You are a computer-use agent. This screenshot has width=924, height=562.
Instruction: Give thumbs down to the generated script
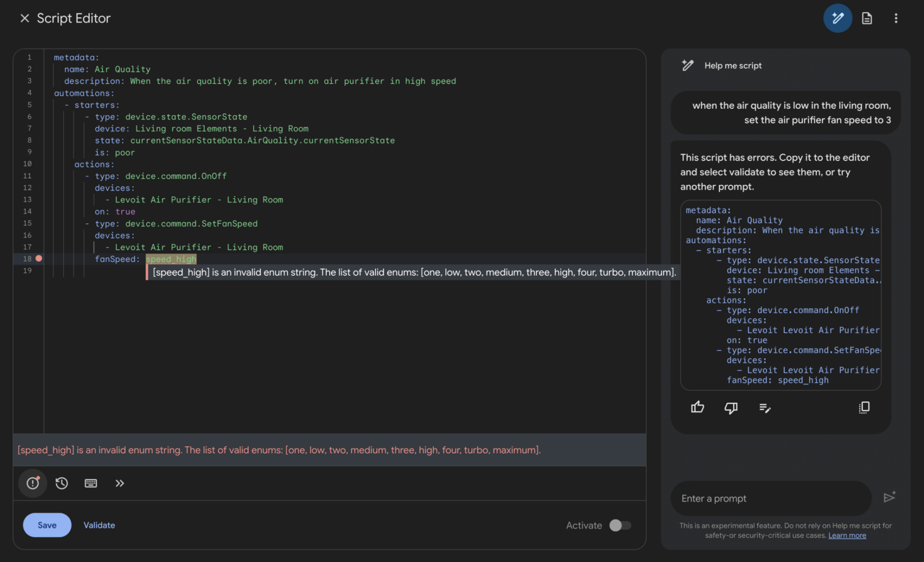coord(731,408)
